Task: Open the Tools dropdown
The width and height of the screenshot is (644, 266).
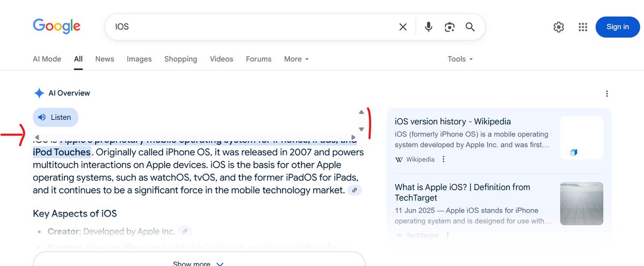Action: point(460,59)
